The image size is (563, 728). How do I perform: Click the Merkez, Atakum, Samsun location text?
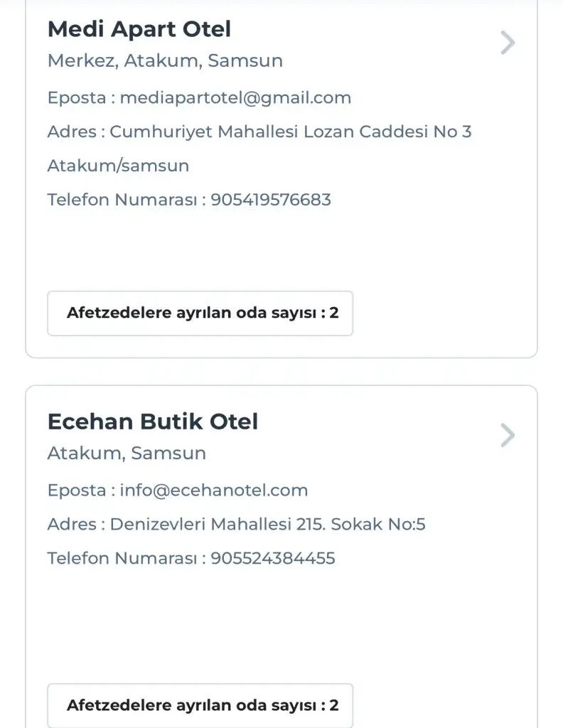click(165, 61)
